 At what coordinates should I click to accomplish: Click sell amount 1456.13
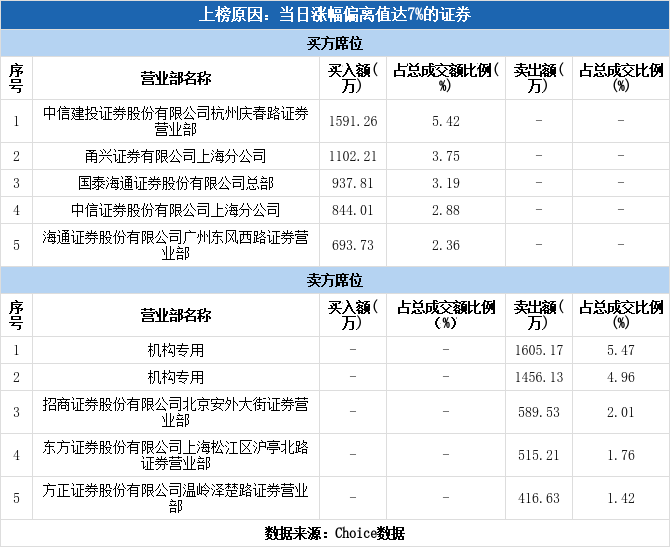(x=539, y=377)
